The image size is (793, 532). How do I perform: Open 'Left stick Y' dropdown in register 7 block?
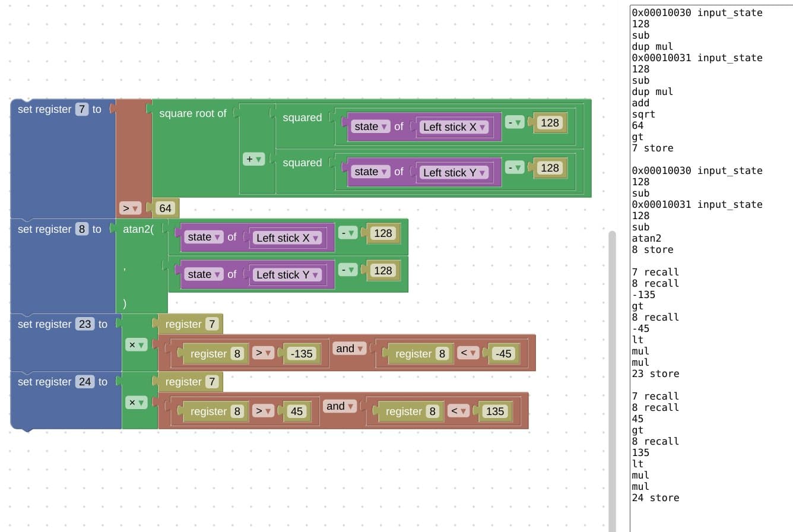(x=455, y=172)
